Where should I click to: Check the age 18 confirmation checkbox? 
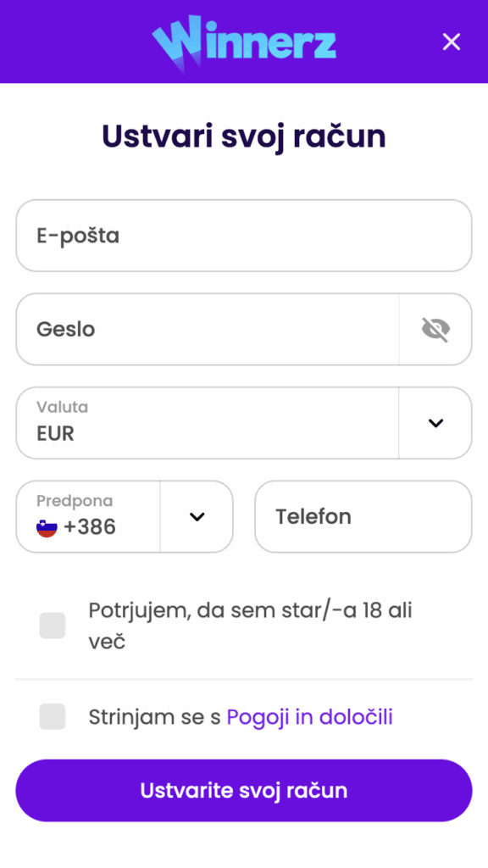pyautogui.click(x=53, y=626)
